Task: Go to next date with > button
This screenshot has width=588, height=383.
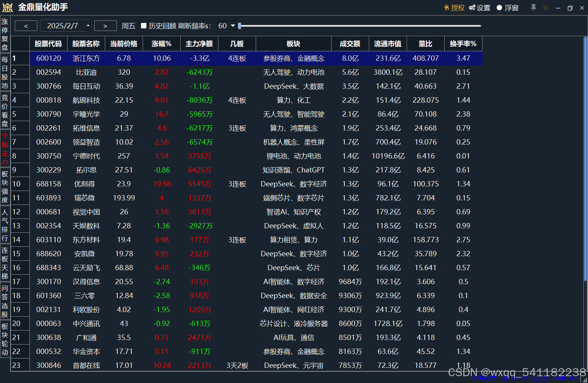Action: coord(105,26)
